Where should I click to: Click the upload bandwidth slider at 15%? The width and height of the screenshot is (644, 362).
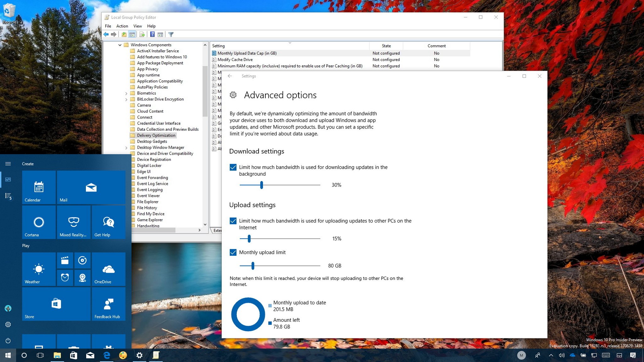click(x=249, y=239)
